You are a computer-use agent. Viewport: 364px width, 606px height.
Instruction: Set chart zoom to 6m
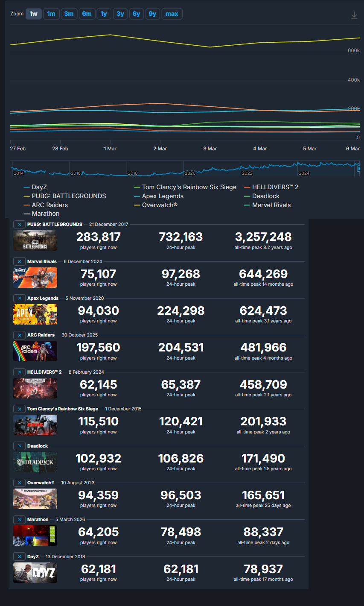[x=87, y=14]
